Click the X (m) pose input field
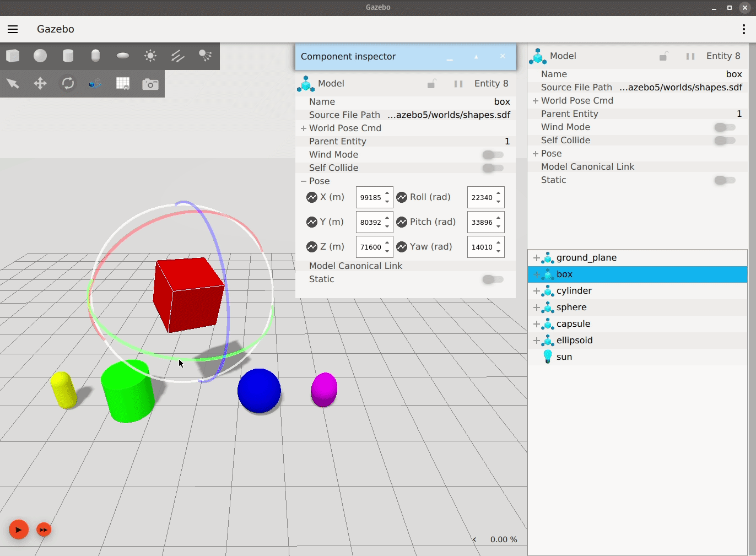 point(370,197)
